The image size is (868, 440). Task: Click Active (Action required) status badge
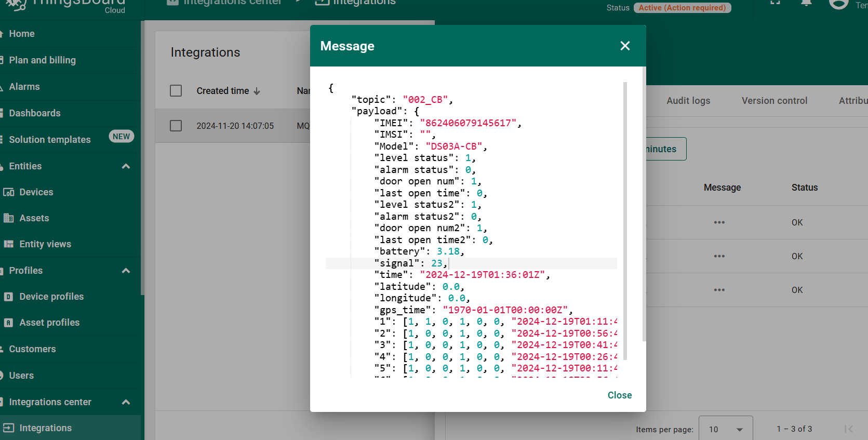682,8
